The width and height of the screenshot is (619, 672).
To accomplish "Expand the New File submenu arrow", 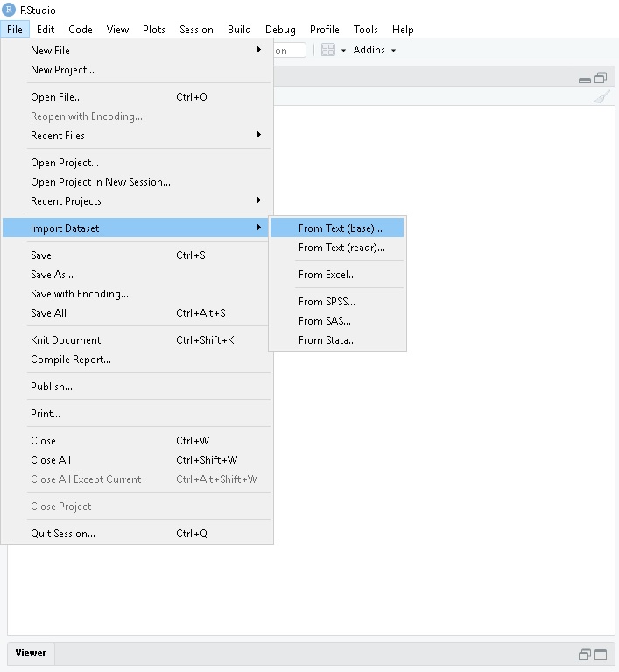I will click(258, 50).
